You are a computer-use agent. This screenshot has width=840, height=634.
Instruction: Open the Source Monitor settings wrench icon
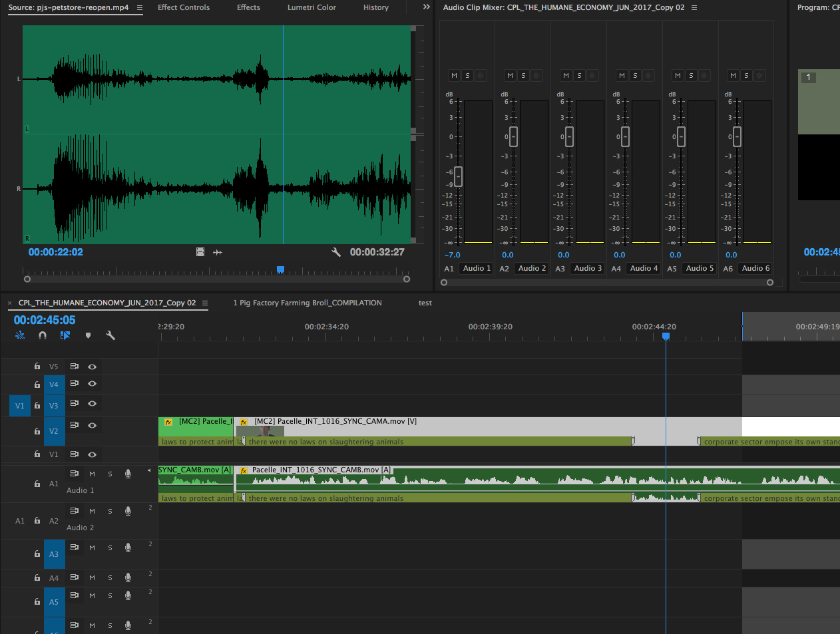(336, 252)
